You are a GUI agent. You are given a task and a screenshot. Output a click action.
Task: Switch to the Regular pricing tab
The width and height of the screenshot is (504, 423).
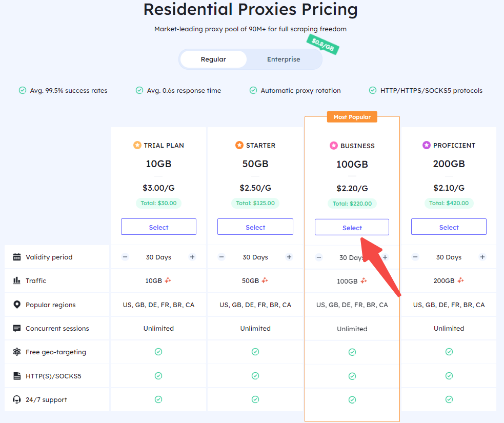tap(213, 59)
